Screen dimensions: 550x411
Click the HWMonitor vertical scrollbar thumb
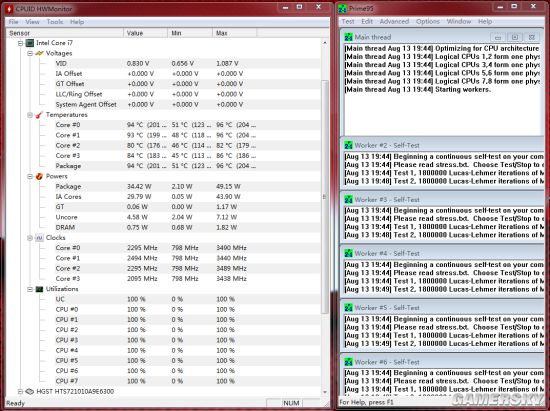(325, 197)
